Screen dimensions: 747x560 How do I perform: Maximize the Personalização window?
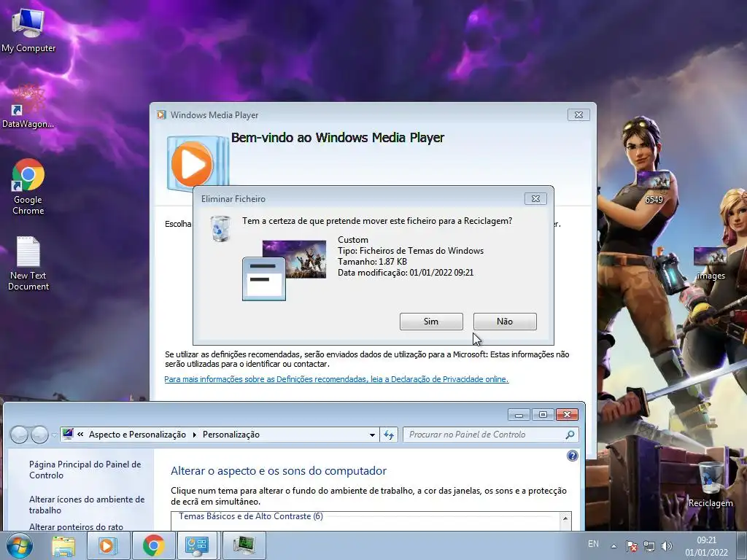click(543, 415)
